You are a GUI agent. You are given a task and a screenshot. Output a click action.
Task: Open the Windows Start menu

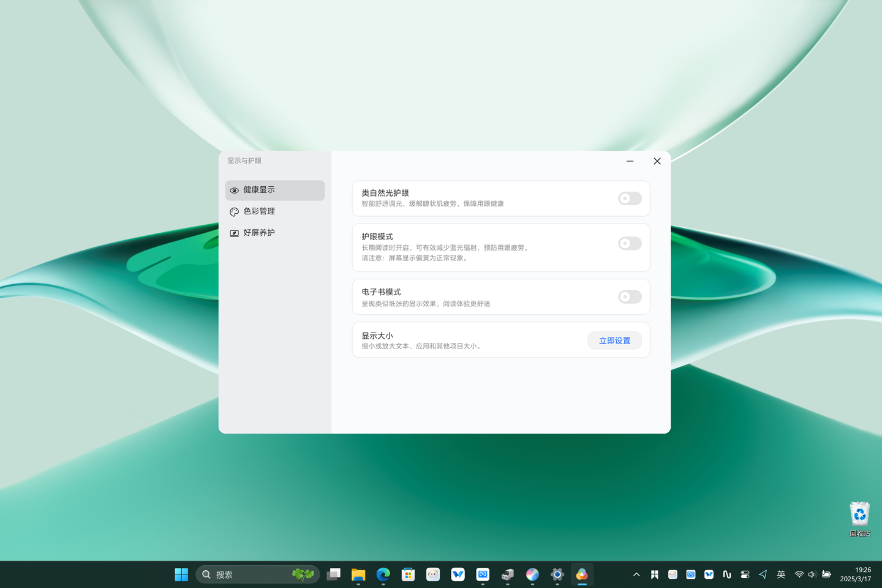(x=181, y=575)
